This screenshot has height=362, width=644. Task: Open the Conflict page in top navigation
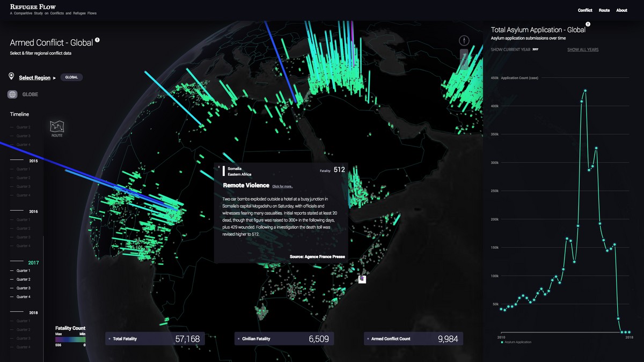click(585, 10)
